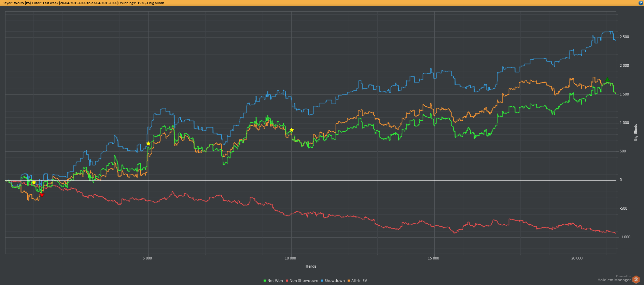Select the yellow star left of the red triangle
644x285 pixels.
click(34, 183)
